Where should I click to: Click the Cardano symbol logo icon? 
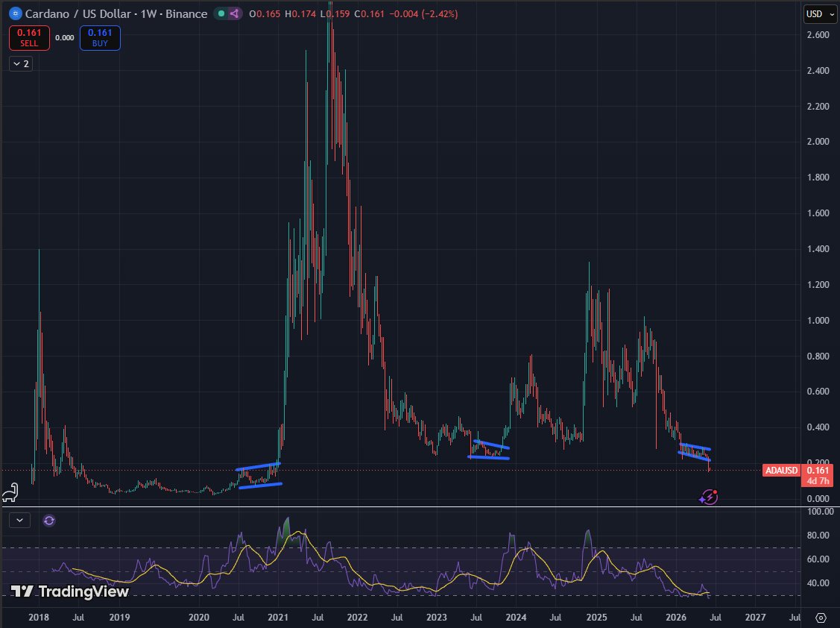(16, 13)
